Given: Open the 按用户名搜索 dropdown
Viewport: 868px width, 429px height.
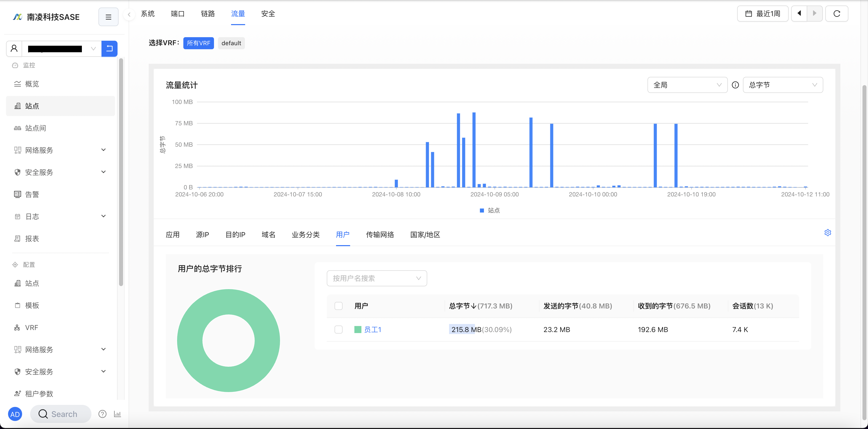Looking at the screenshot, I should point(377,278).
